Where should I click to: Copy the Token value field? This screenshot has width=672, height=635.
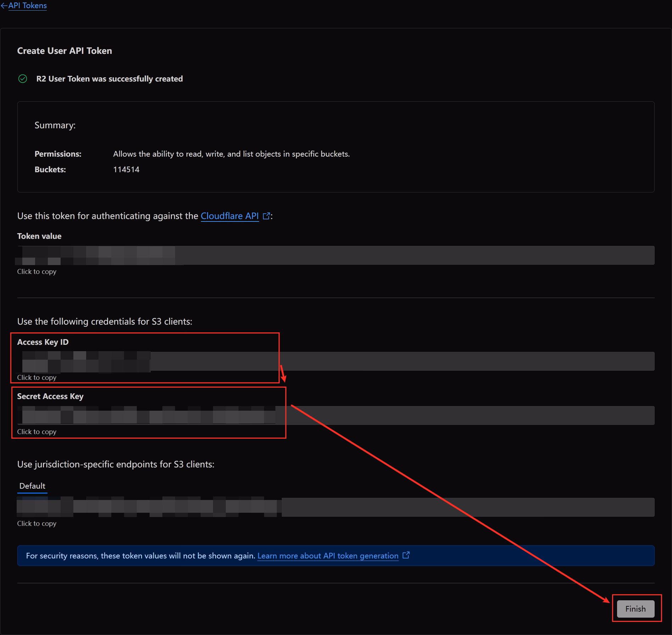(x=335, y=255)
